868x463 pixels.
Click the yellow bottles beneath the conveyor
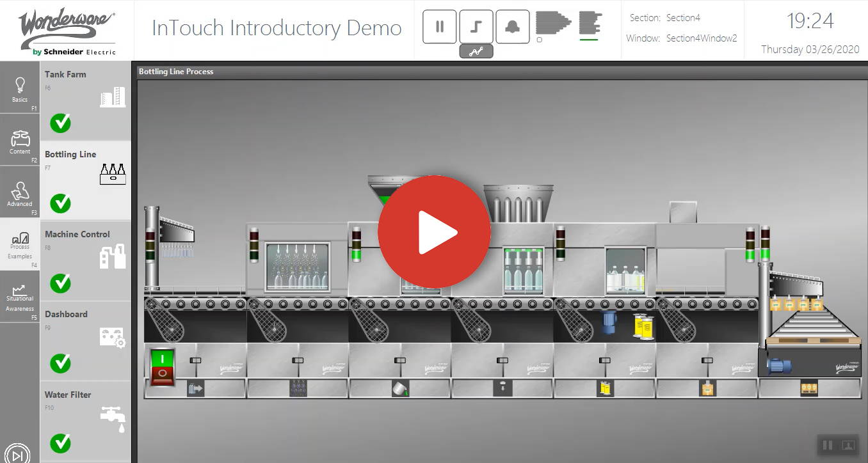(x=643, y=326)
